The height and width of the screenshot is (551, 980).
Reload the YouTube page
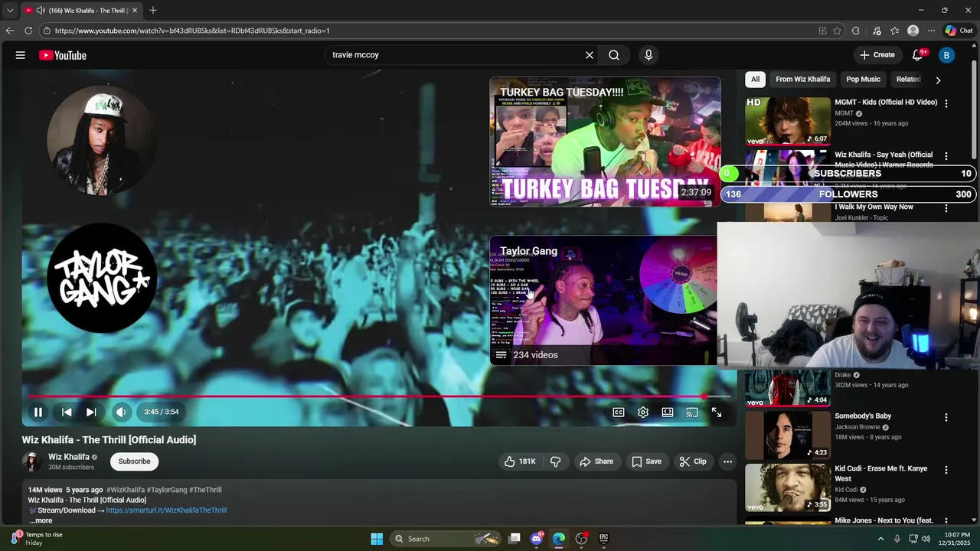[28, 31]
